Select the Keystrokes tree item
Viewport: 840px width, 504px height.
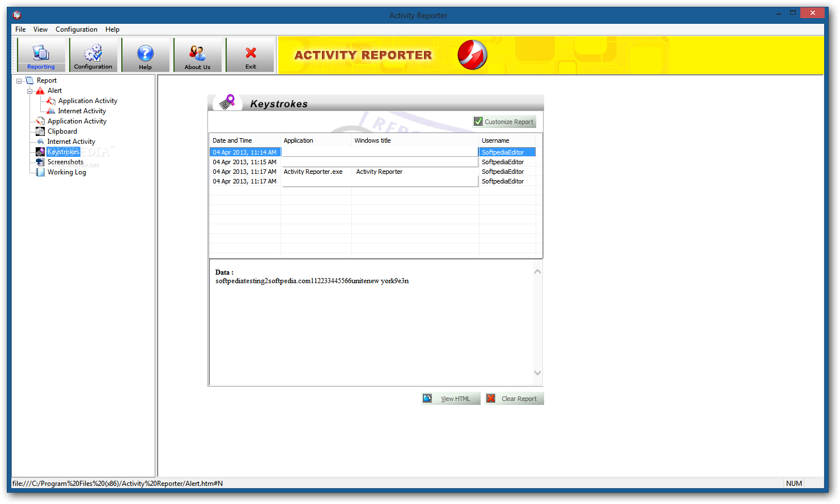[x=63, y=152]
